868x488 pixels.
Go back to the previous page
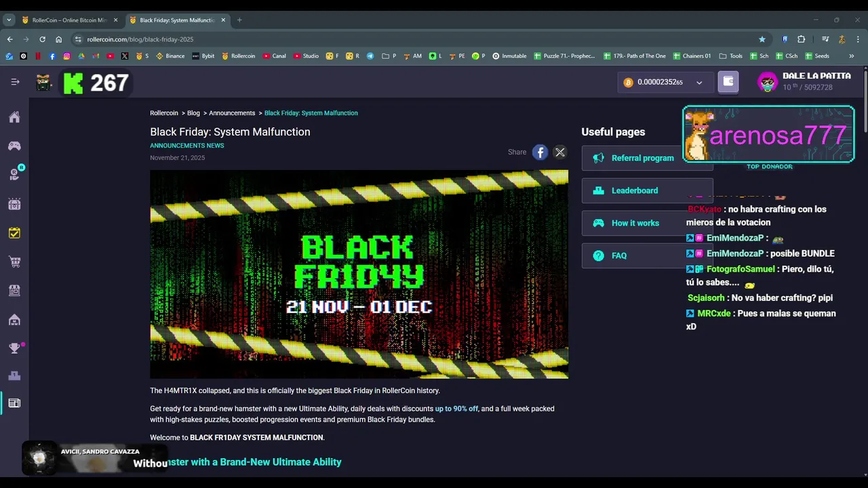coord(10,39)
